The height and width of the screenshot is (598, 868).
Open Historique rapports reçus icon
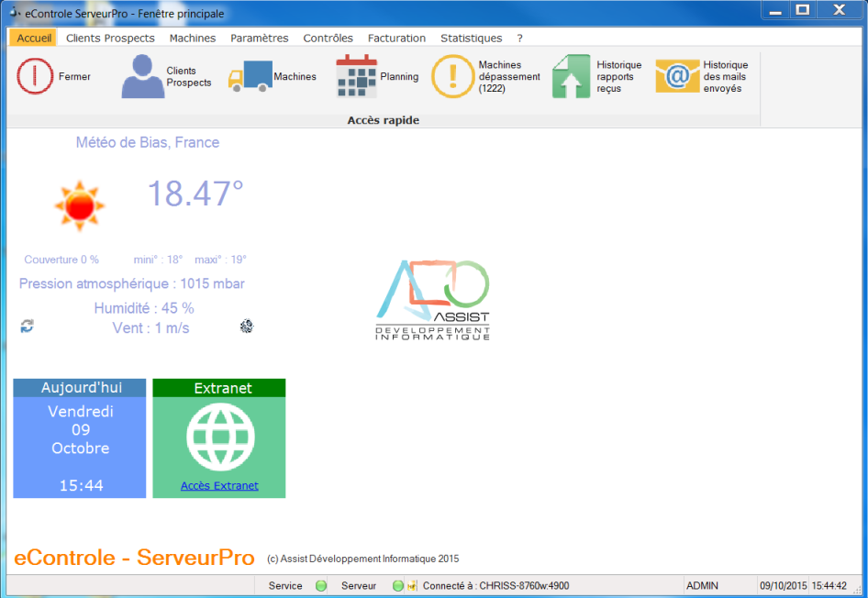point(572,76)
